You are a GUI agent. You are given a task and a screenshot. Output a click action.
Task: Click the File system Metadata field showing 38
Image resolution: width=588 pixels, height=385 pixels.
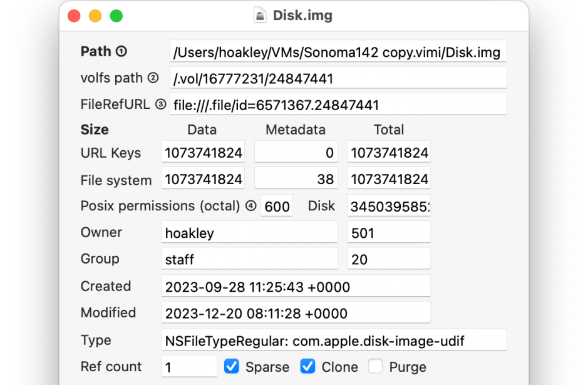(x=296, y=179)
